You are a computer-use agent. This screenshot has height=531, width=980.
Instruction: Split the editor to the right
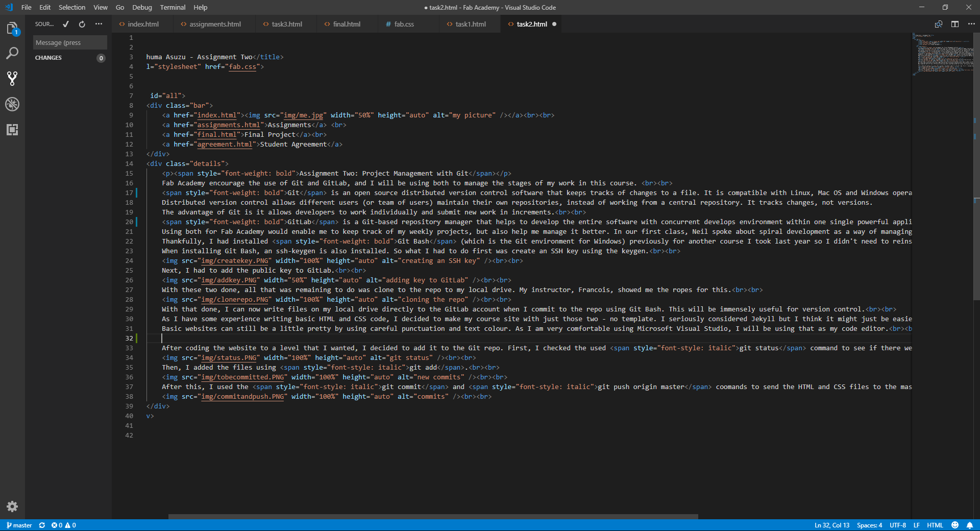955,24
